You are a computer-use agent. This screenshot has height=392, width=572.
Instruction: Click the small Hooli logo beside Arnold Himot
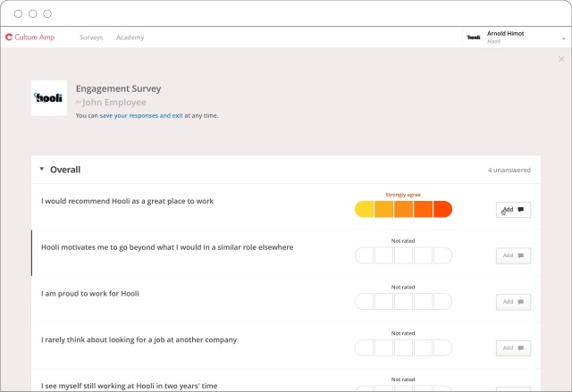[474, 38]
